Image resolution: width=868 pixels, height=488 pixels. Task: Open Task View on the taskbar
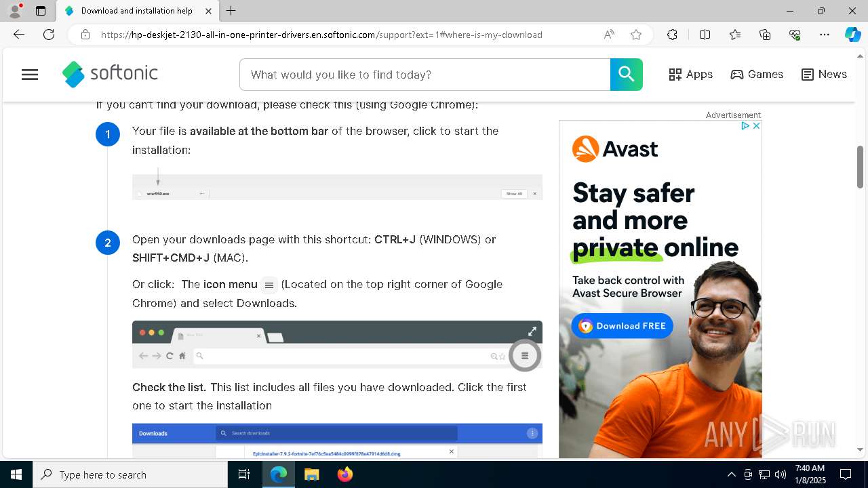pyautogui.click(x=244, y=474)
